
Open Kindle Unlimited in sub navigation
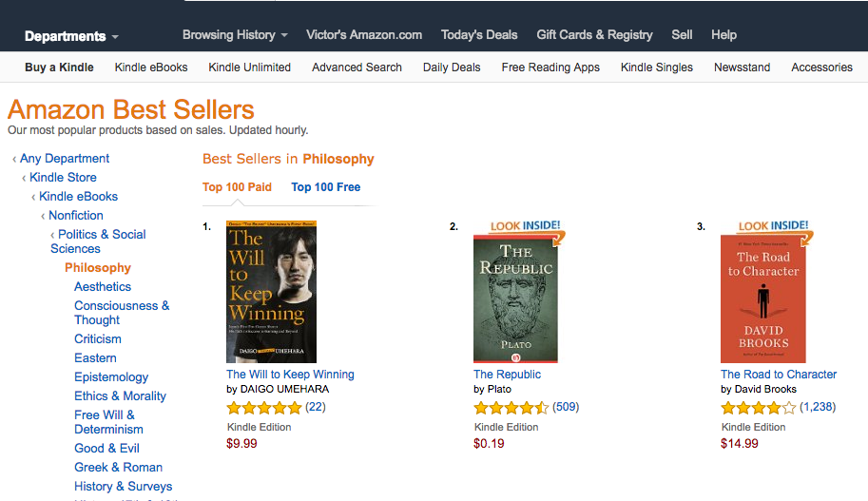pos(249,67)
